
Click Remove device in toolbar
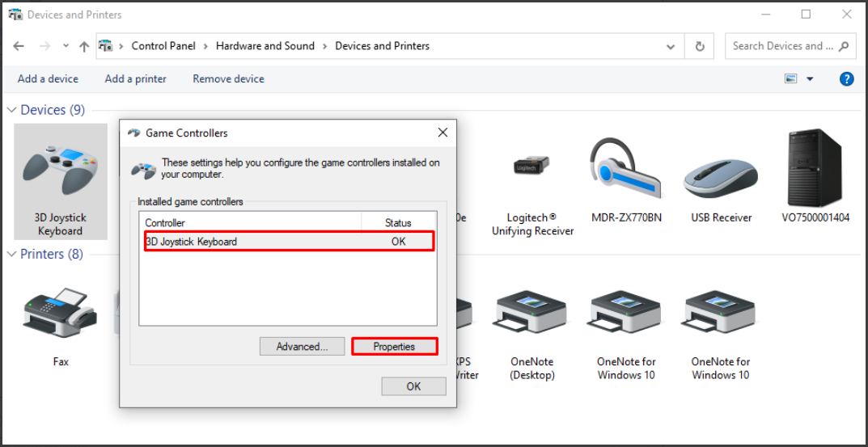(228, 78)
